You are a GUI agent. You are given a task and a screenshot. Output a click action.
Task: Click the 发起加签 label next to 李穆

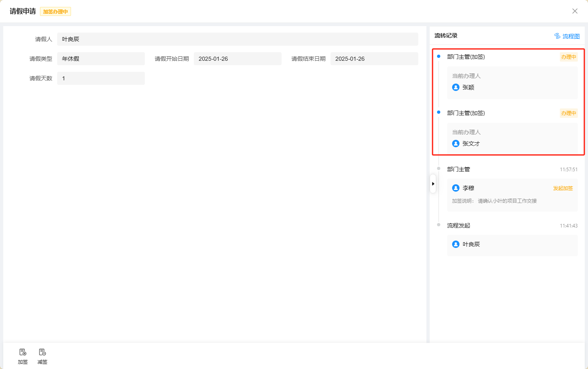(x=563, y=188)
